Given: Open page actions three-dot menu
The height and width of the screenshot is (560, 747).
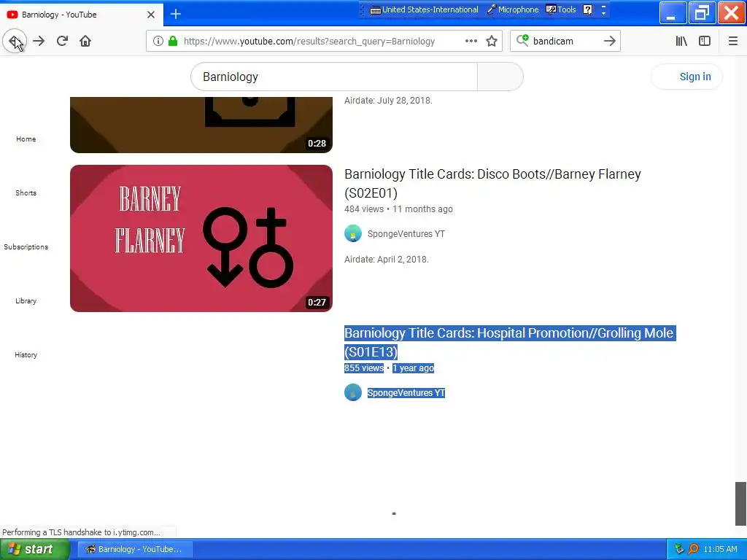Looking at the screenshot, I should [x=471, y=41].
